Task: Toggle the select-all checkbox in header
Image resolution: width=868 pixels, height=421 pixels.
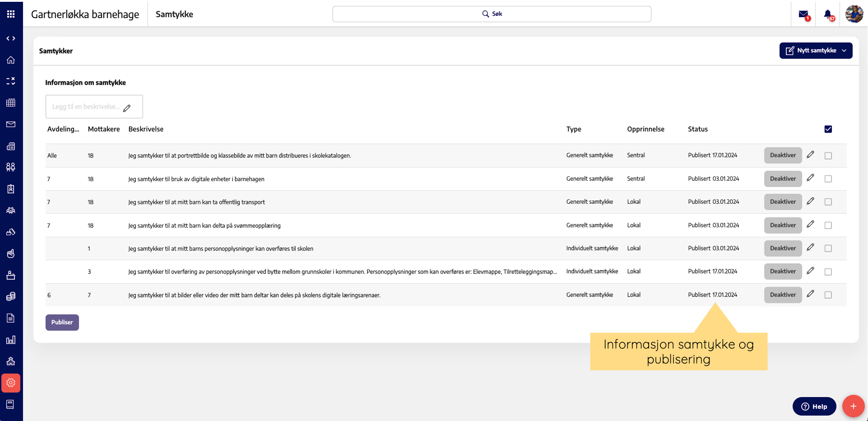Action: pos(828,129)
